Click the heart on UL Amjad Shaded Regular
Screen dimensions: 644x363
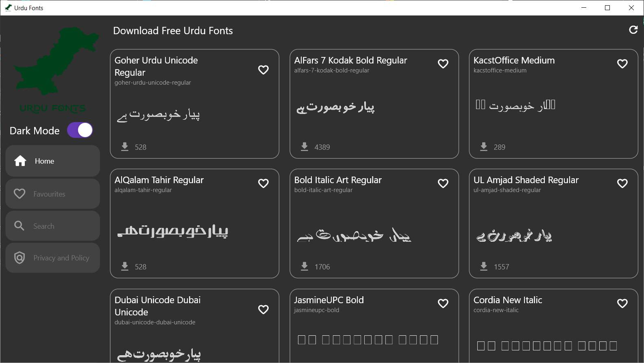622,184
